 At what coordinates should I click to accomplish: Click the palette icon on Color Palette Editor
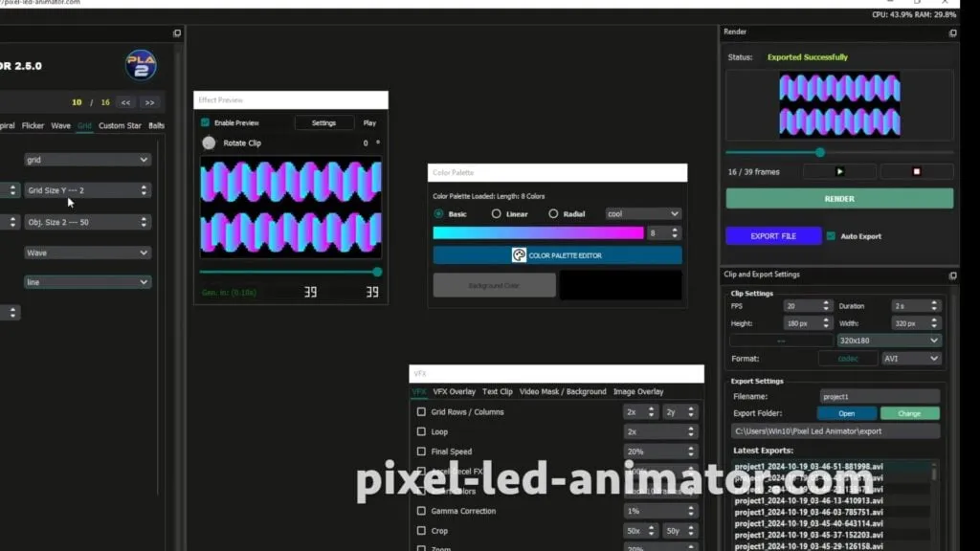click(519, 254)
